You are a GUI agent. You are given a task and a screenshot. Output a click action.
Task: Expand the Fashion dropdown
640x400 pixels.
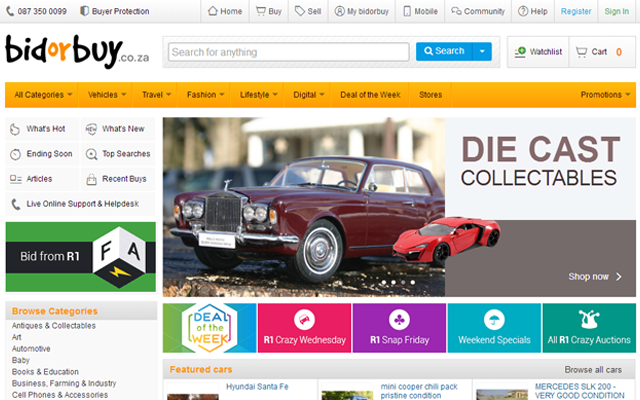pyautogui.click(x=205, y=95)
